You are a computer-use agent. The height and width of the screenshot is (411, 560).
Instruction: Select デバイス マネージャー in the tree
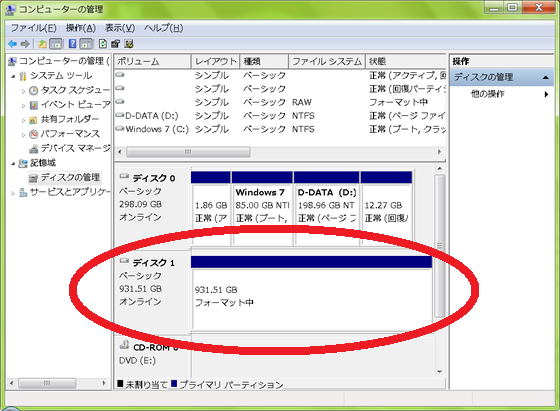tap(70, 148)
